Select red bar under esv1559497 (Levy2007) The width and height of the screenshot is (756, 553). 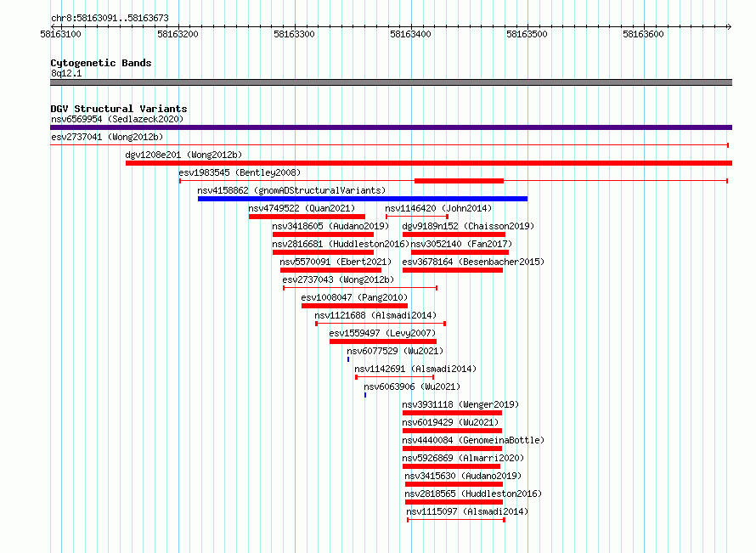pos(383,341)
